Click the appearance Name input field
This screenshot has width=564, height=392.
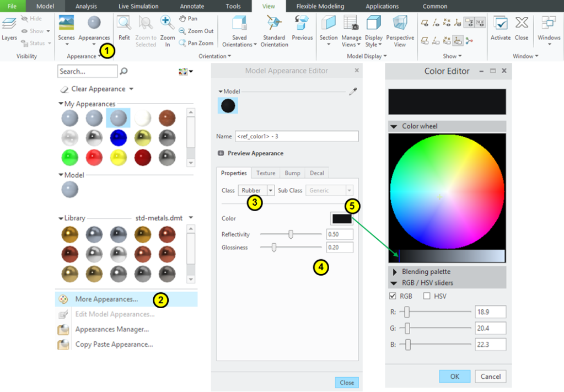coord(297,136)
